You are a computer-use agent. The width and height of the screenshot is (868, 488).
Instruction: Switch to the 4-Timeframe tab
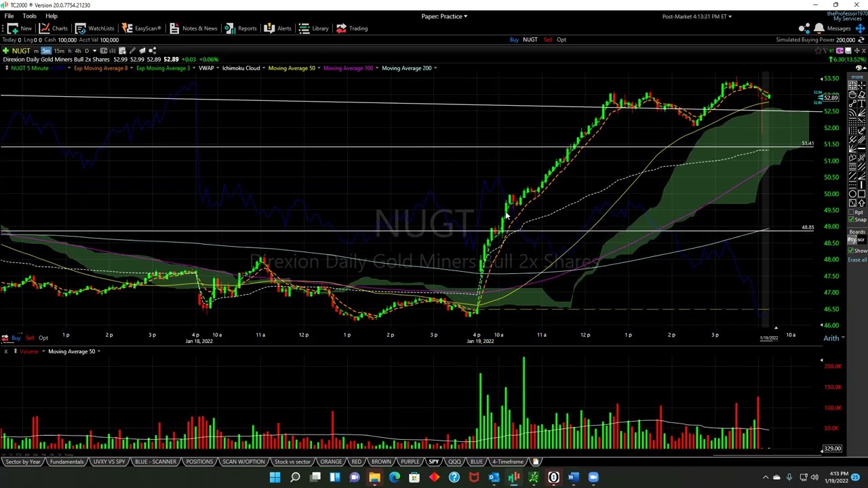coord(508,462)
